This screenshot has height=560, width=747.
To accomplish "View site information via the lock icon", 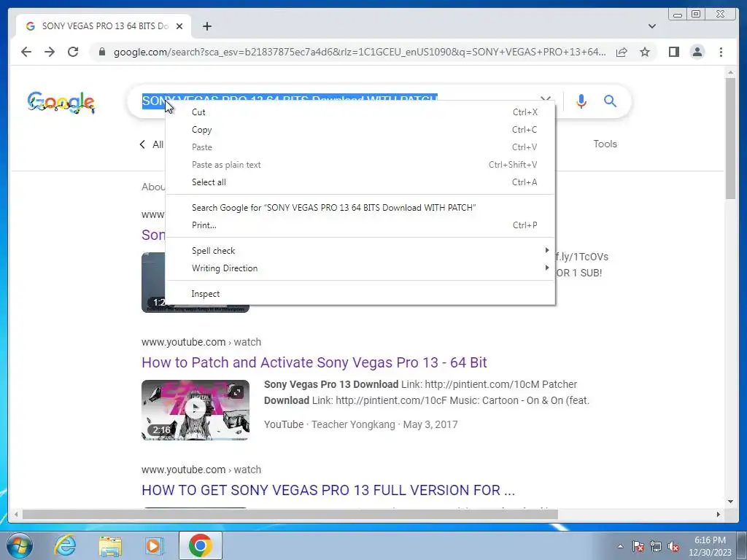I will (101, 52).
